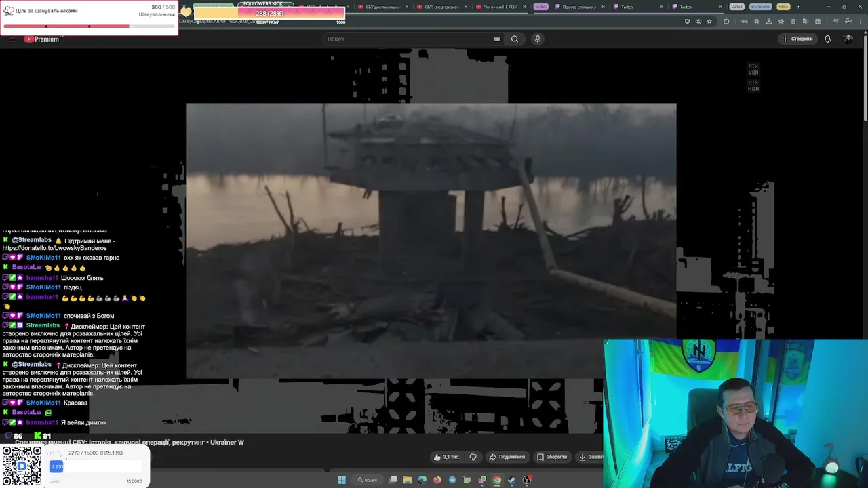Click the '366 / 500' followers goal counter

(x=163, y=7)
